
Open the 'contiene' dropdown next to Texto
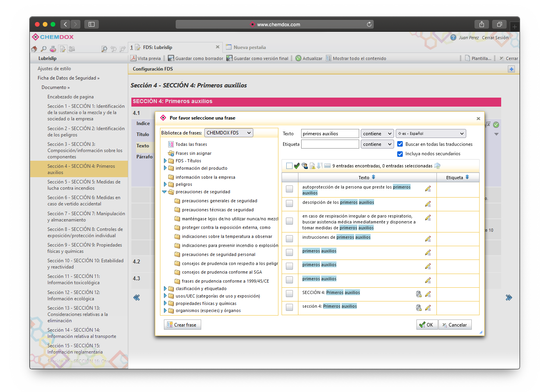(x=377, y=134)
